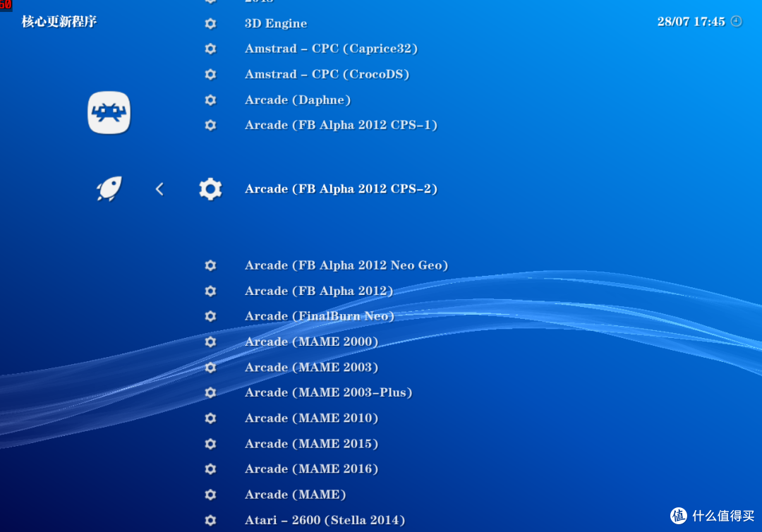Click gear icon next to Arcade (MAME 2000)
Viewport: 762px width, 532px height.
click(x=210, y=341)
